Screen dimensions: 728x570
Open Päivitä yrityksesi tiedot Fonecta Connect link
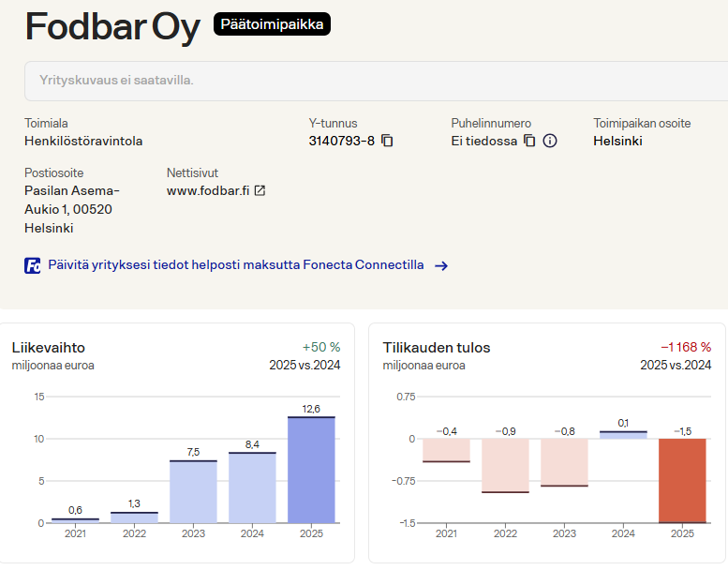236,264
